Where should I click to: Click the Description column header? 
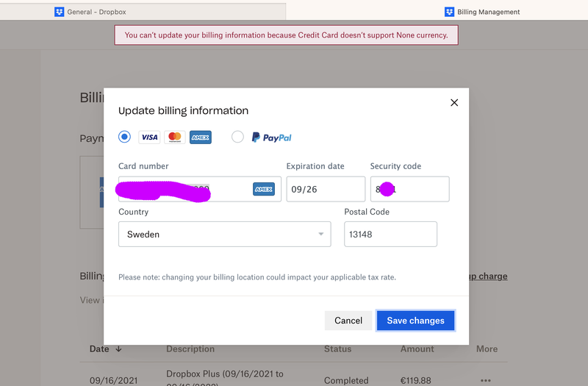pos(190,349)
